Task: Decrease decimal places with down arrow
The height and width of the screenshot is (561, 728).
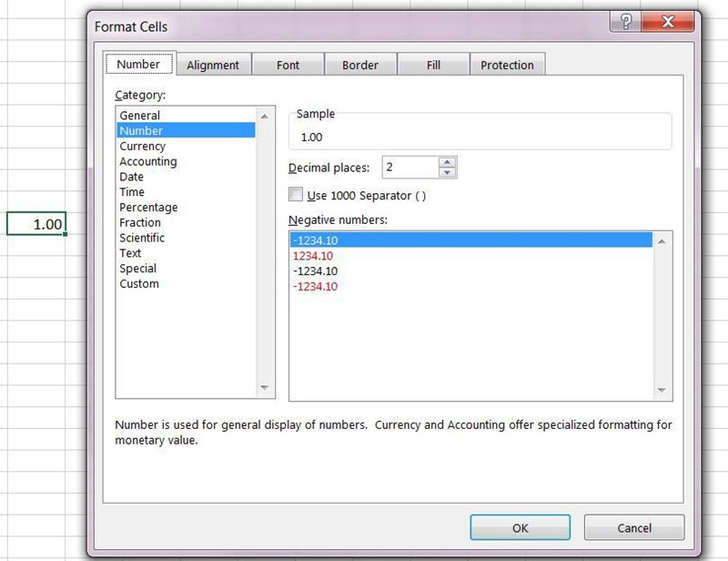Action: [x=447, y=172]
